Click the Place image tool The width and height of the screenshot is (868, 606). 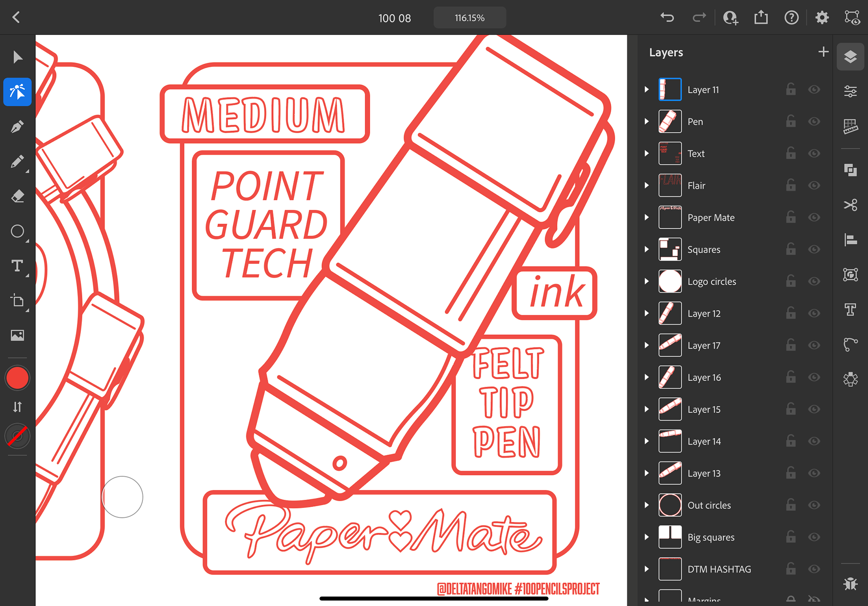coord(17,335)
